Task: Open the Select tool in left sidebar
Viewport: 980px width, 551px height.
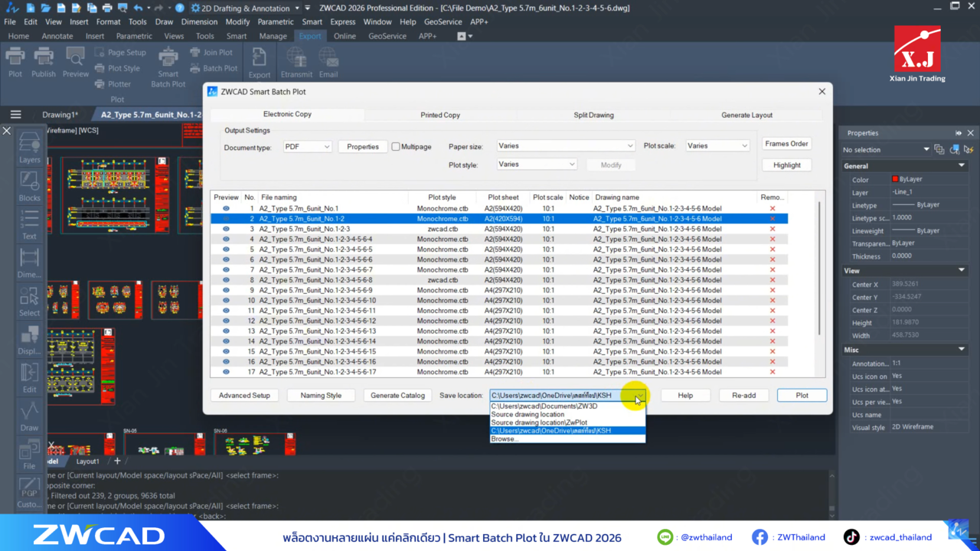Action: (x=30, y=301)
